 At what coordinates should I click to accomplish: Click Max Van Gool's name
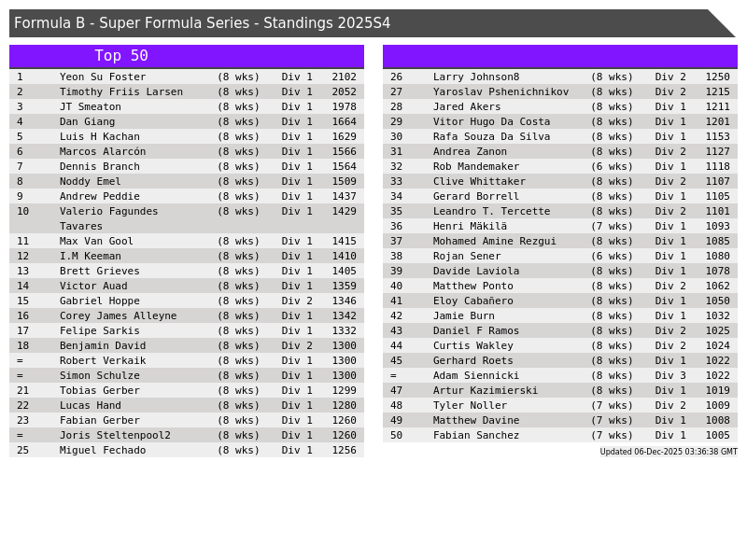pyautogui.click(x=96, y=241)
